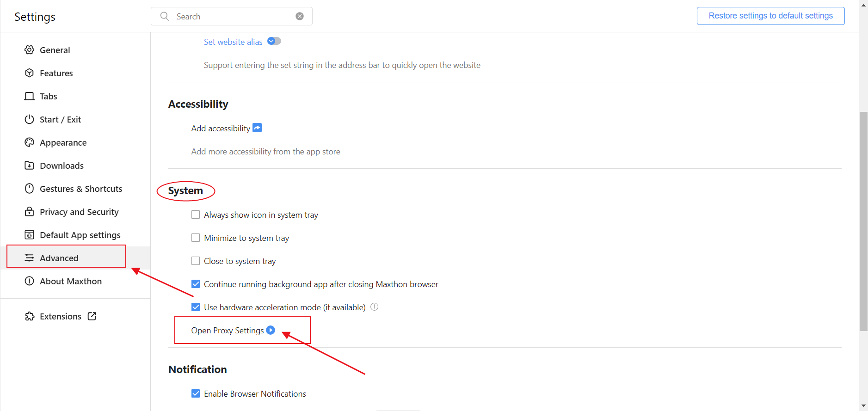
Task: Go to Gestures & Shortcuts settings
Action: (81, 189)
